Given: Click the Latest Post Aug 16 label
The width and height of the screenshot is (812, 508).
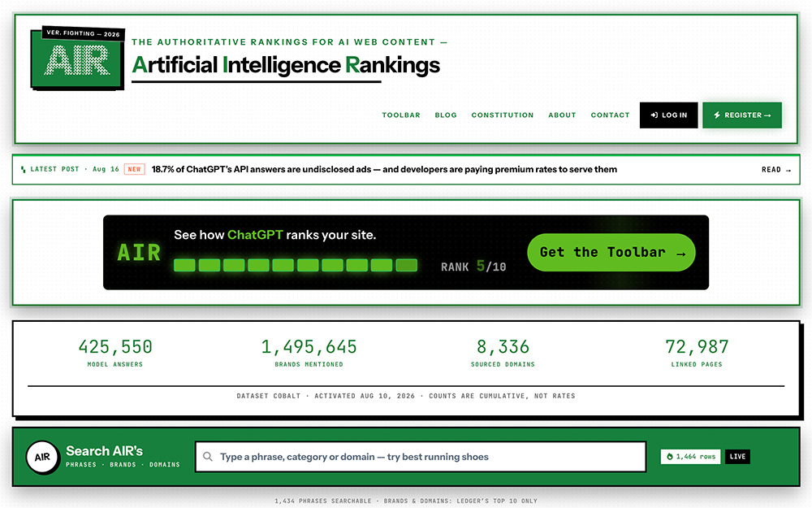Looking at the screenshot, I should 70,170.
